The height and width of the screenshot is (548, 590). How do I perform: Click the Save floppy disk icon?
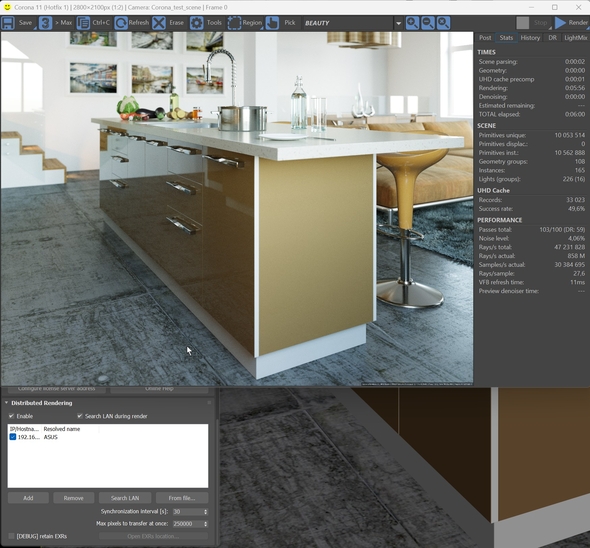pos(8,23)
